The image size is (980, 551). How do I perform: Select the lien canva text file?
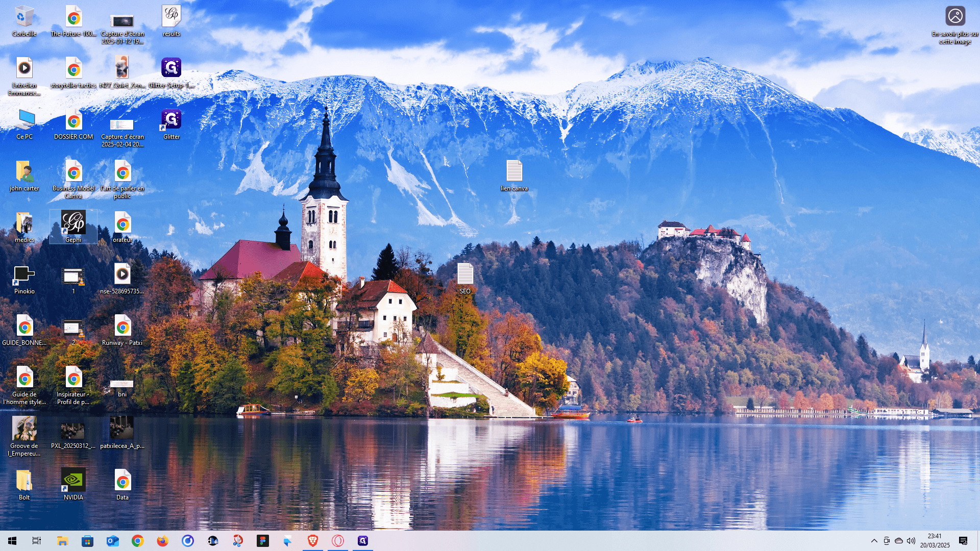(x=514, y=171)
